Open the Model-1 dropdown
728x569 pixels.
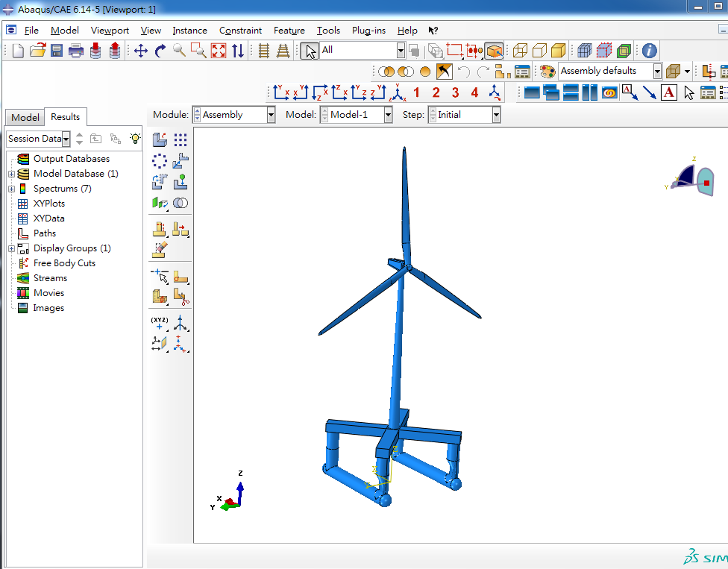click(x=388, y=115)
